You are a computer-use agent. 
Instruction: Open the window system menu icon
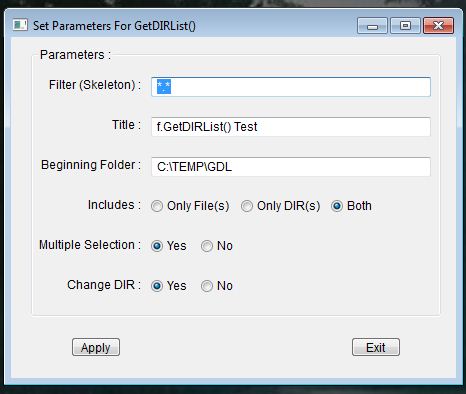tap(20, 25)
